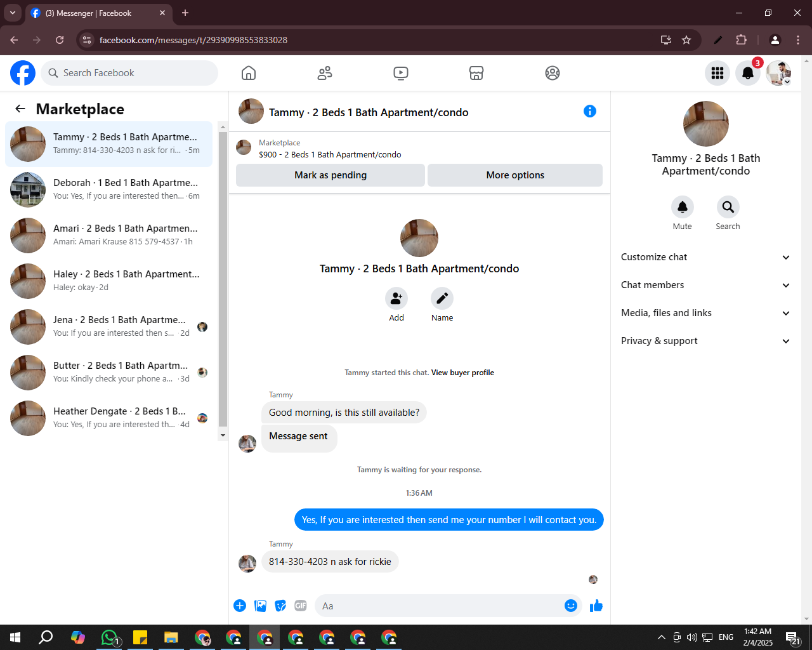Click the chat header title Tammy

[369, 112]
